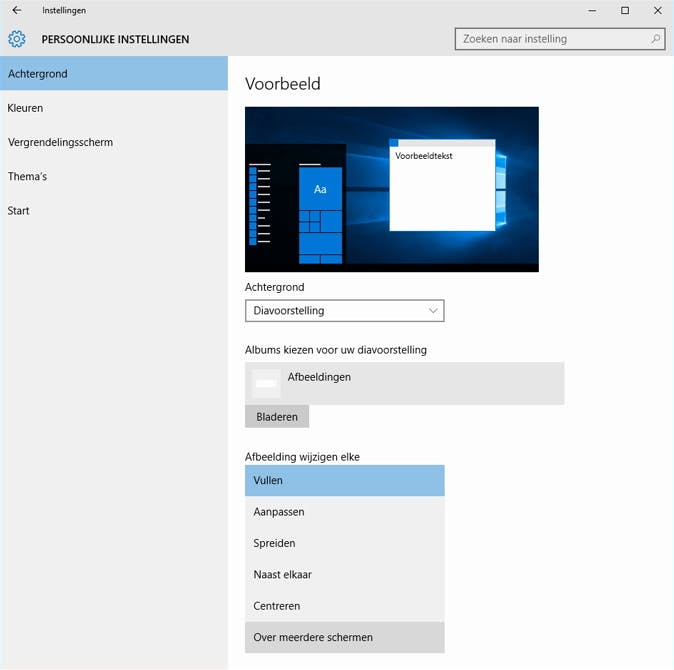
Task: Click the Aa tile in preview
Action: coord(320,189)
